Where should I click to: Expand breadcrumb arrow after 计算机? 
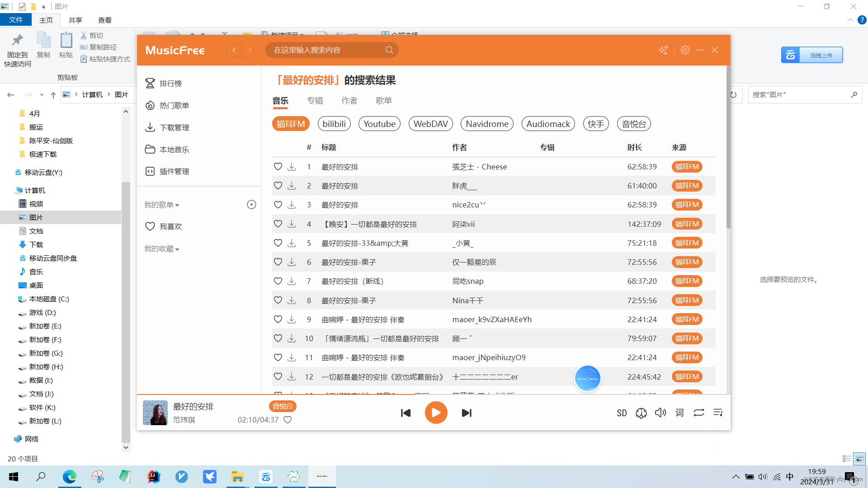click(109, 94)
